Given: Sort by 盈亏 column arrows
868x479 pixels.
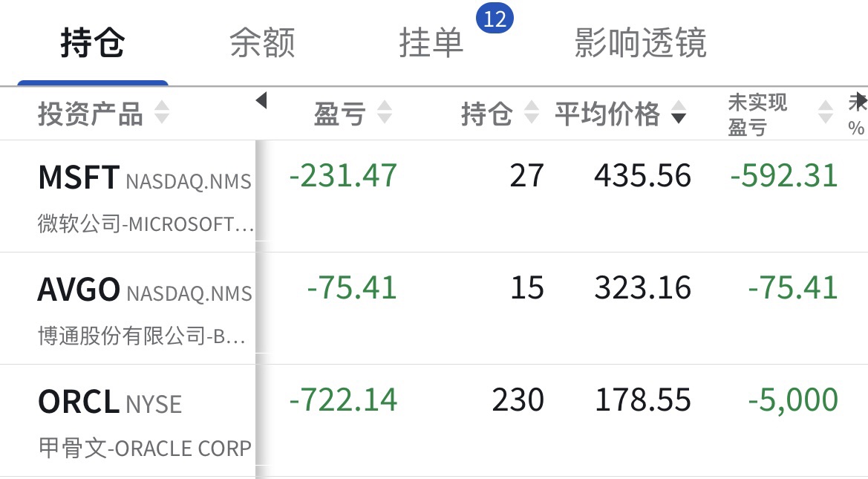Looking at the screenshot, I should tap(384, 114).
